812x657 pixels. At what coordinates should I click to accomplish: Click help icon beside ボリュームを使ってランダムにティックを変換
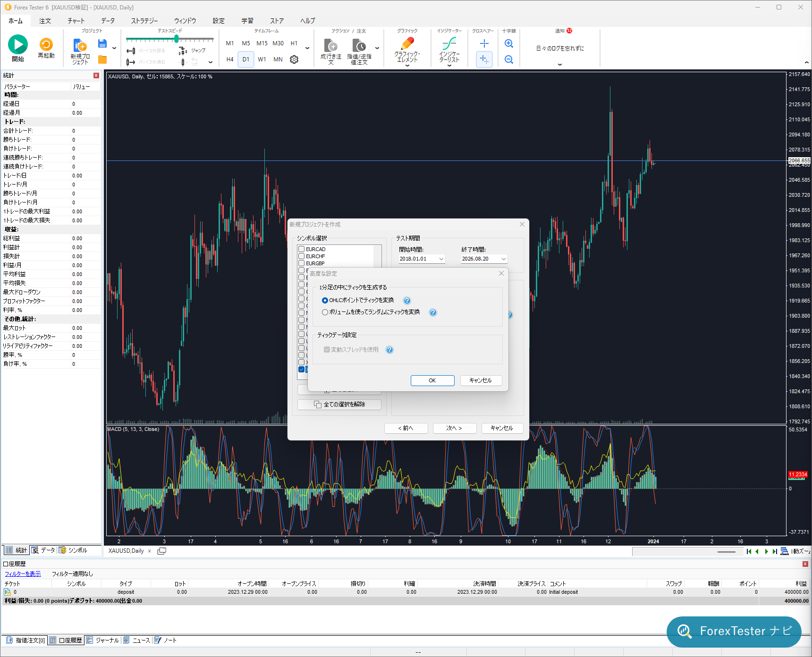pos(433,312)
